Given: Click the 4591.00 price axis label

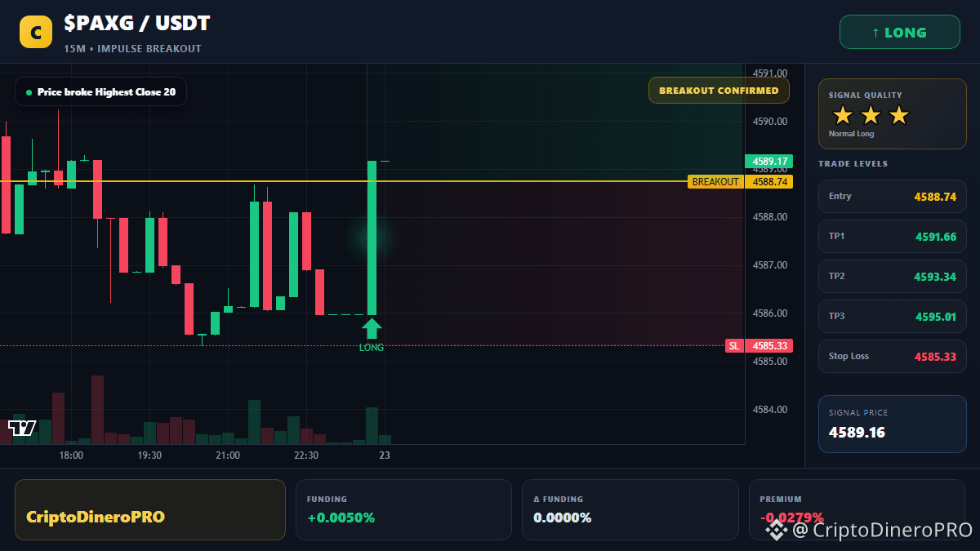Looking at the screenshot, I should click(770, 73).
